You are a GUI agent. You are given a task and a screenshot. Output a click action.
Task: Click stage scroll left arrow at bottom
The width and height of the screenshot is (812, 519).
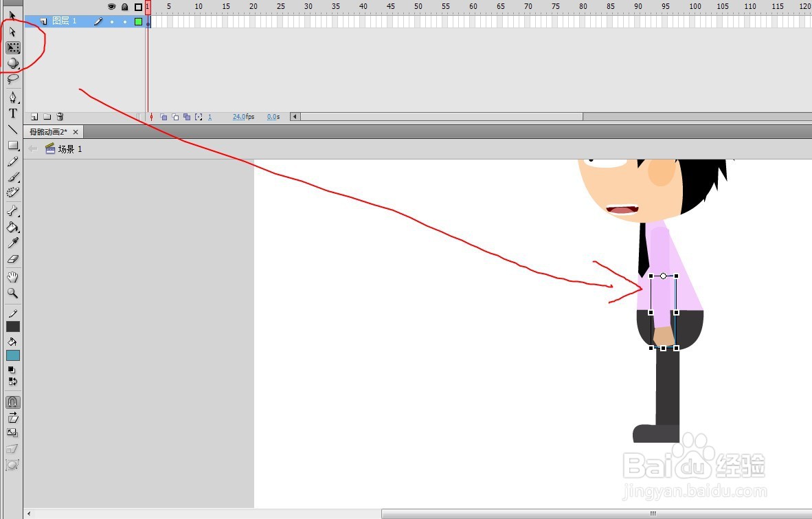(x=29, y=514)
